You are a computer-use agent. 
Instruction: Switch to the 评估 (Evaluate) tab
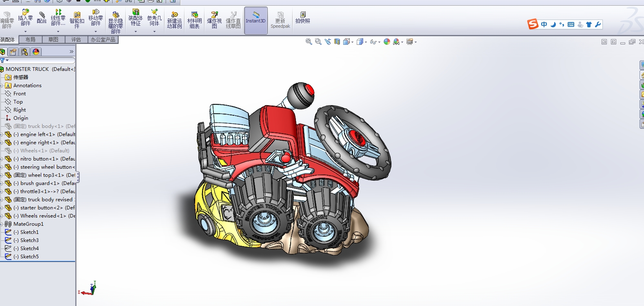(x=76, y=40)
